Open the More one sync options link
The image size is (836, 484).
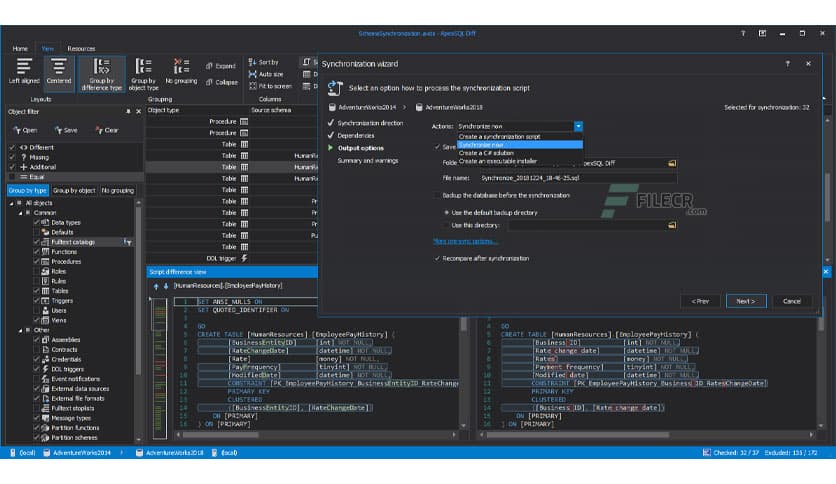click(x=465, y=241)
